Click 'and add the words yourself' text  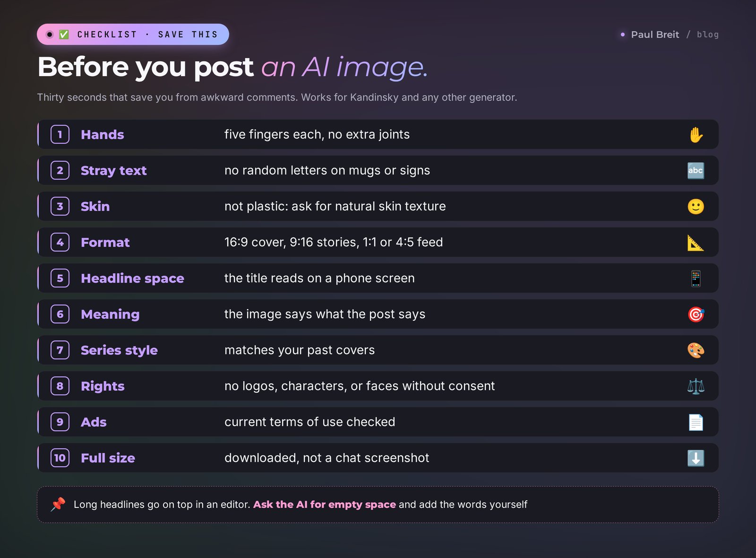point(463,505)
